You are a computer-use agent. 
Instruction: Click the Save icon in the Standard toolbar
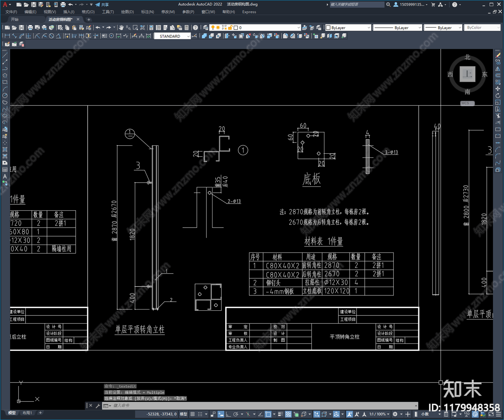(21, 28)
